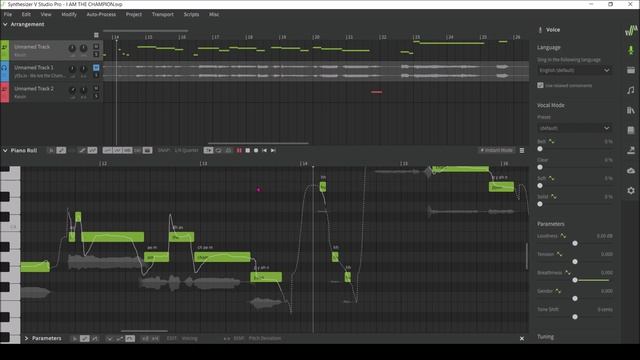This screenshot has height=360, width=640.
Task: Open the Edit menu
Action: [x=26, y=14]
